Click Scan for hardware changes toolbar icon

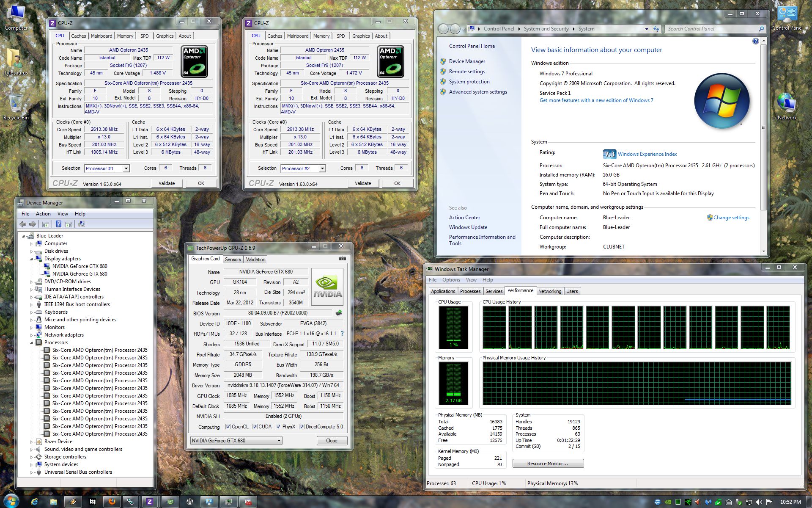81,224
